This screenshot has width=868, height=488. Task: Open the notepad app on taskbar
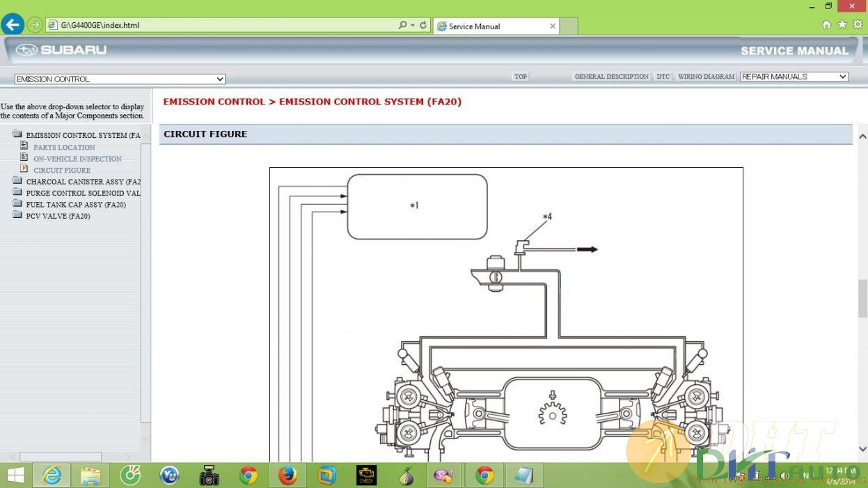tap(523, 475)
